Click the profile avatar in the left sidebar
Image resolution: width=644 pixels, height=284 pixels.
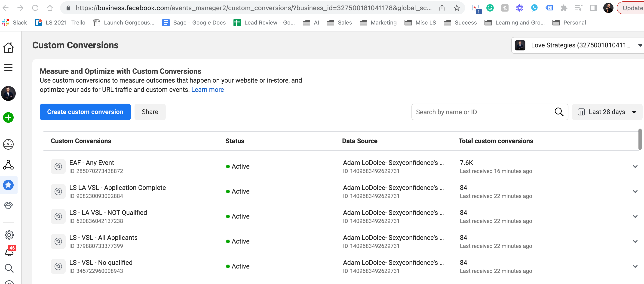[x=8, y=94]
